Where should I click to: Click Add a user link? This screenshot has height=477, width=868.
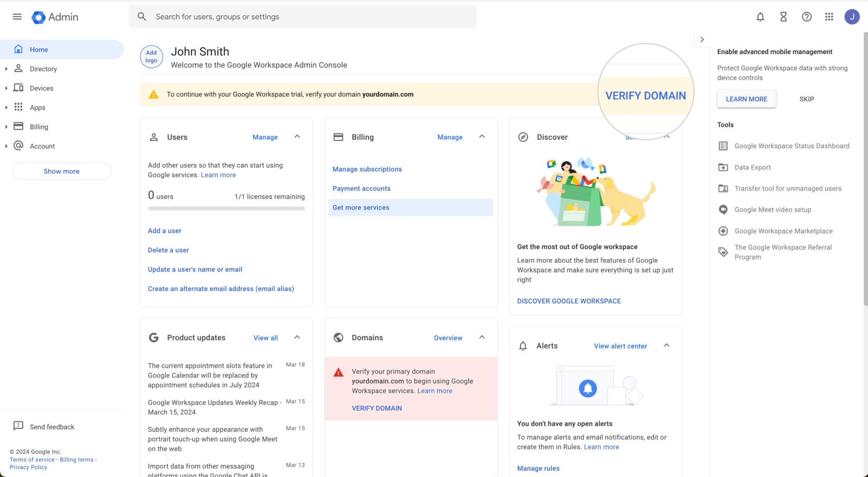pyautogui.click(x=165, y=231)
